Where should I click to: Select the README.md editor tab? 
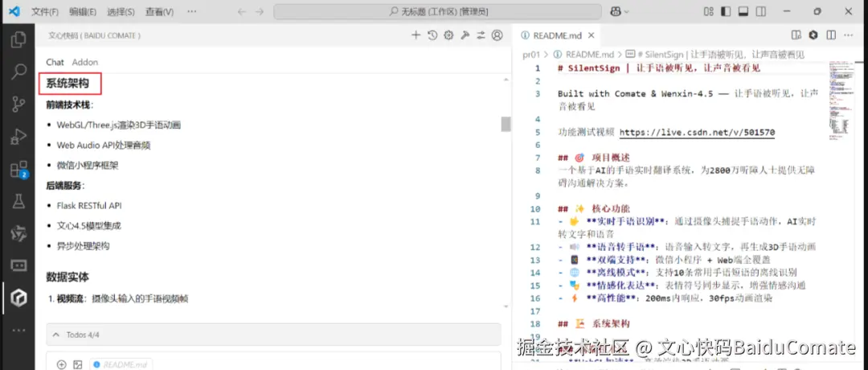click(x=558, y=35)
